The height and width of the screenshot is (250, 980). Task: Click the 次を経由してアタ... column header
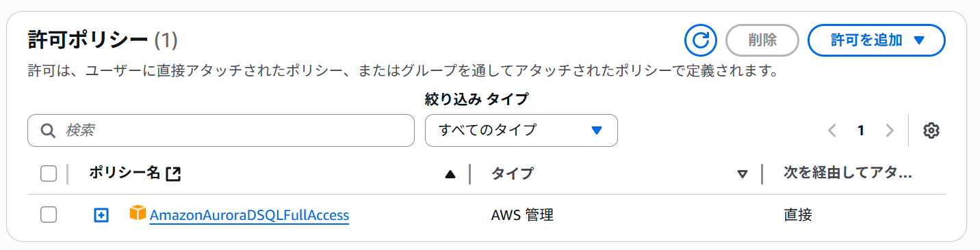[x=848, y=174]
